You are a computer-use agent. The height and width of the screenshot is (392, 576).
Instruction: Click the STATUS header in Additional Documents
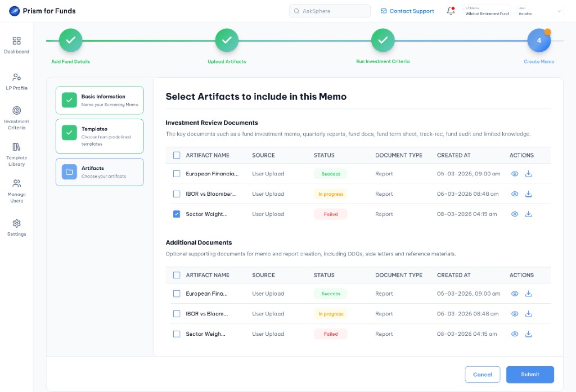(324, 275)
